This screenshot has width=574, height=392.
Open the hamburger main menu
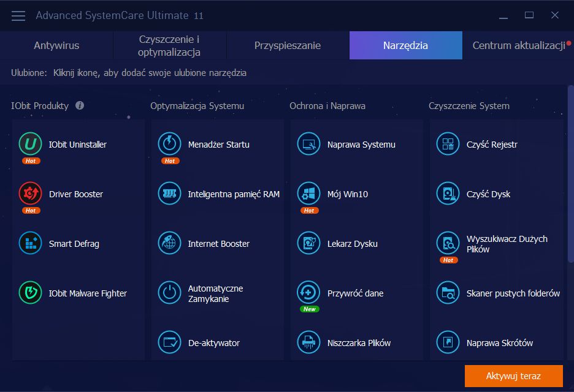tap(18, 16)
